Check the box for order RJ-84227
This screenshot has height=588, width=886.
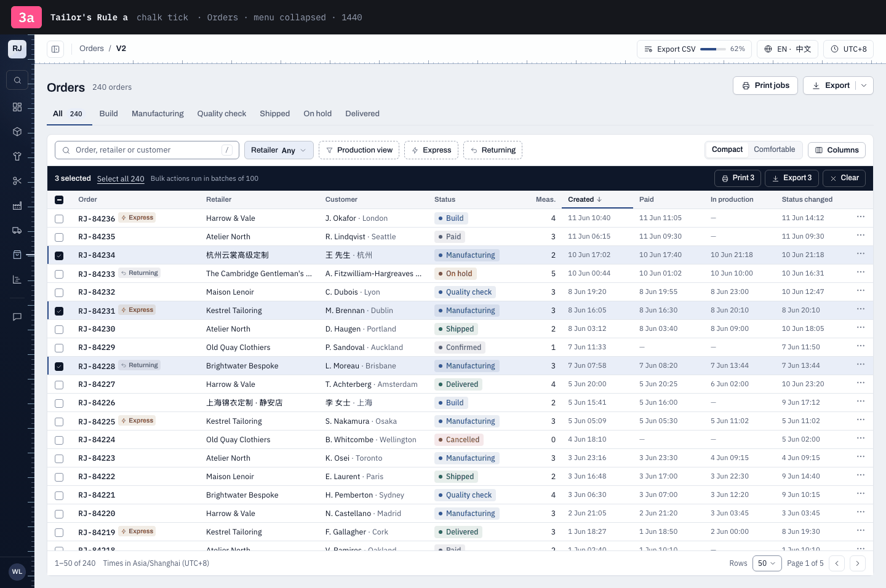click(x=59, y=385)
